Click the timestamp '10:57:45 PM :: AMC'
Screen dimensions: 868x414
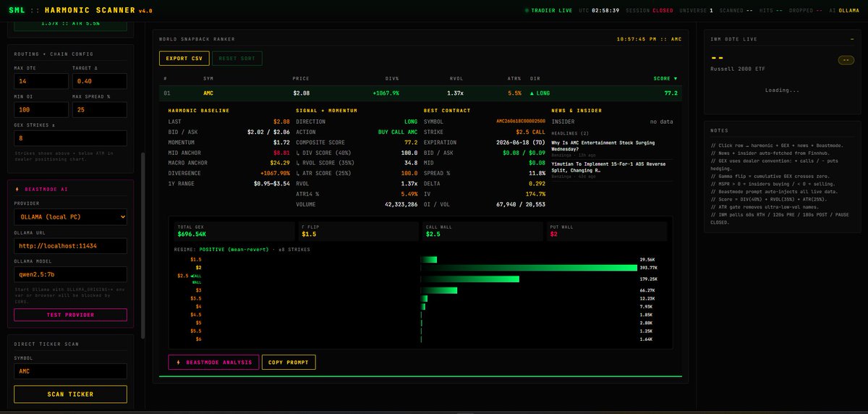[649, 38]
